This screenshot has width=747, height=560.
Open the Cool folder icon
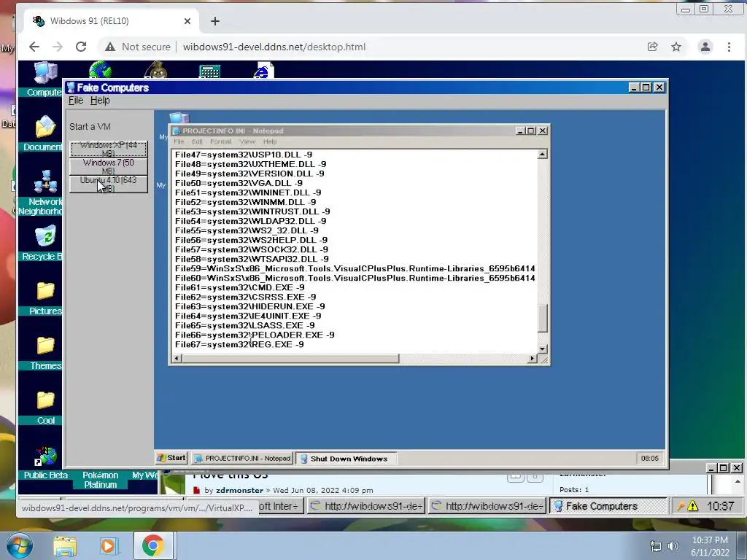point(45,400)
